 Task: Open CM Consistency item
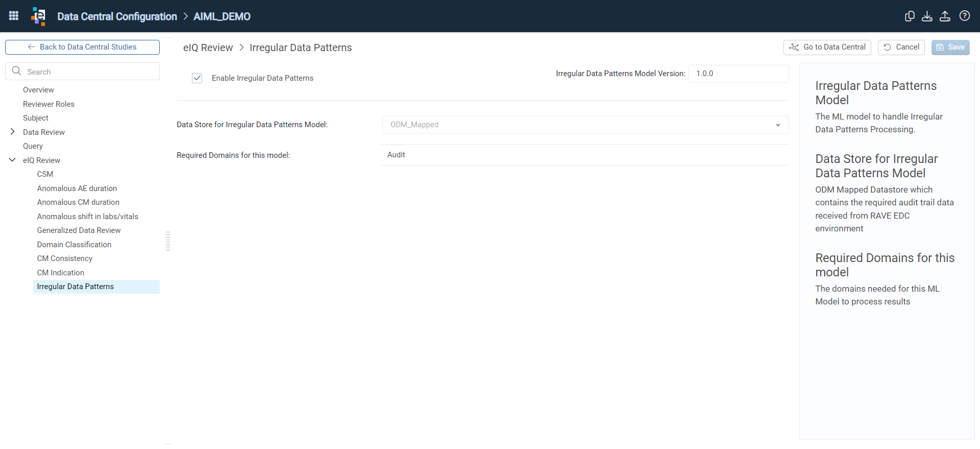point(65,258)
